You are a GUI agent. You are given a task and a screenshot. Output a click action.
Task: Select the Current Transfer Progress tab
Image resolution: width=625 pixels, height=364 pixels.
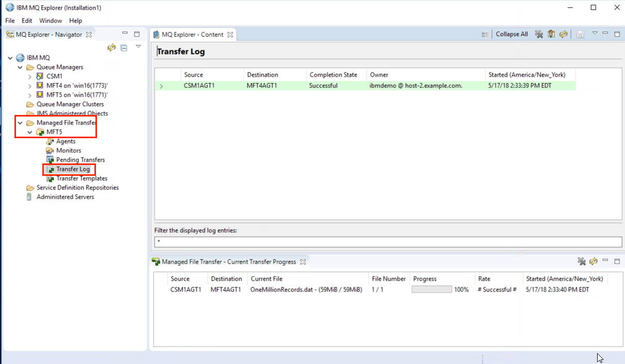pos(229,262)
